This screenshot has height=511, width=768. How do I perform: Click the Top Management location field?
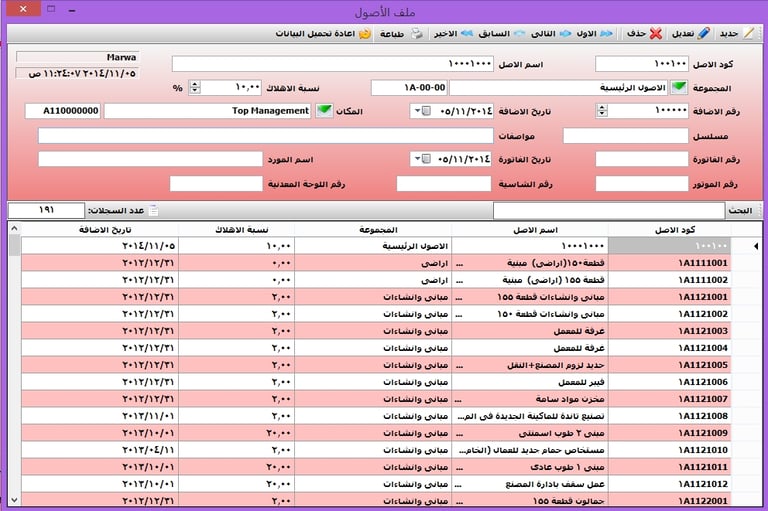[208, 111]
